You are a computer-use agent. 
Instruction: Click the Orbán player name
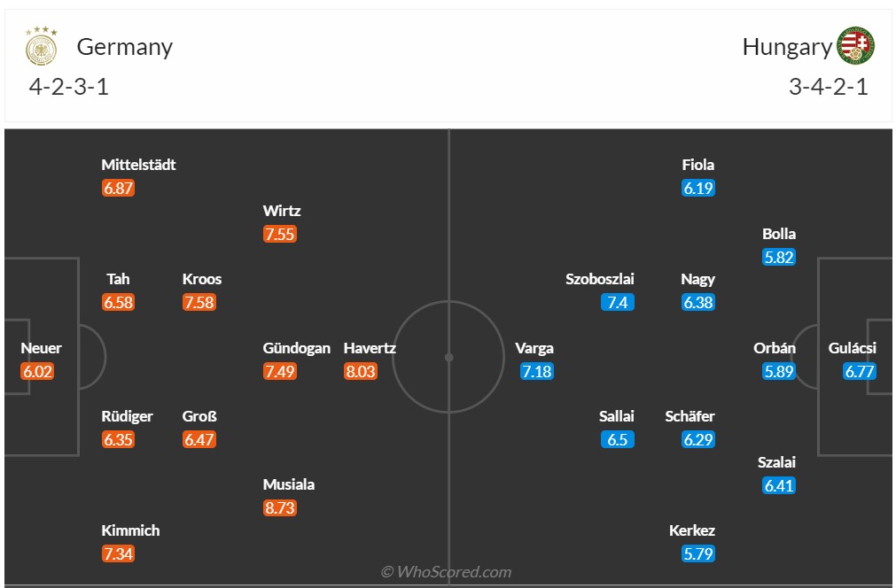(x=775, y=348)
